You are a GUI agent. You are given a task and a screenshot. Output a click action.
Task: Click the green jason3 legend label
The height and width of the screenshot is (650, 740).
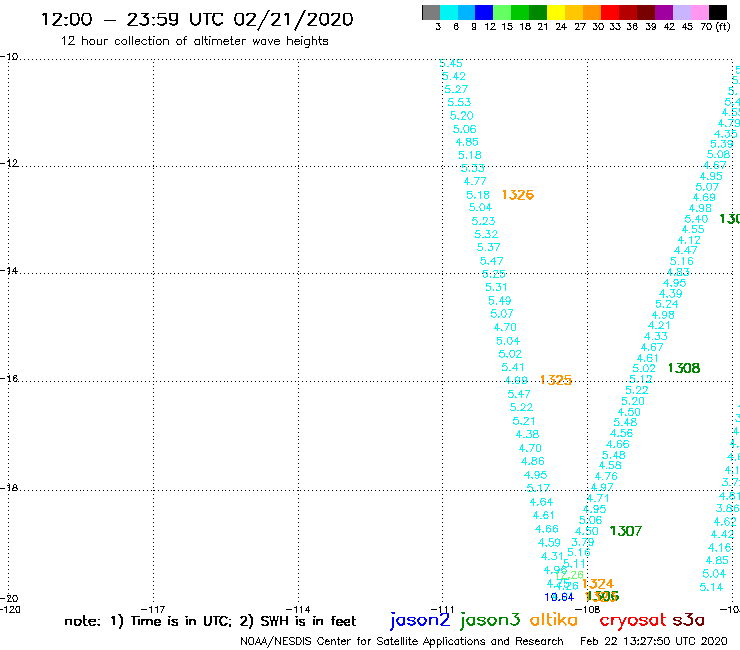tap(490, 620)
